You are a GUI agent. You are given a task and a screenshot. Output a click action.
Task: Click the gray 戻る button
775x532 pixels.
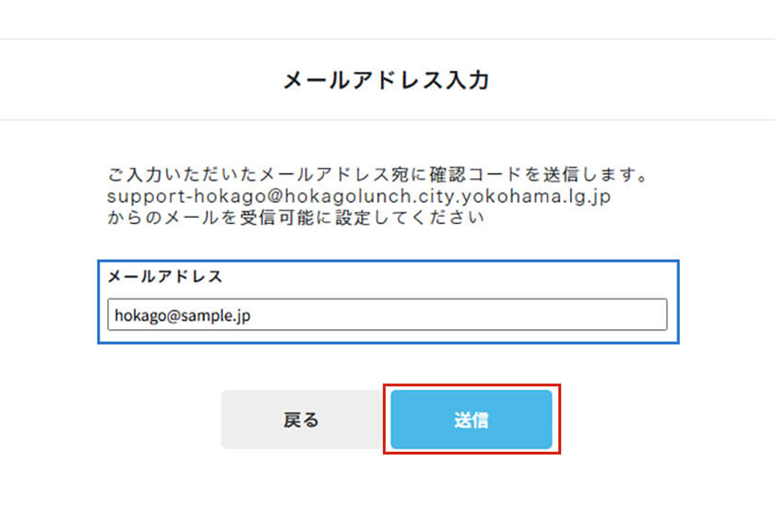302,420
